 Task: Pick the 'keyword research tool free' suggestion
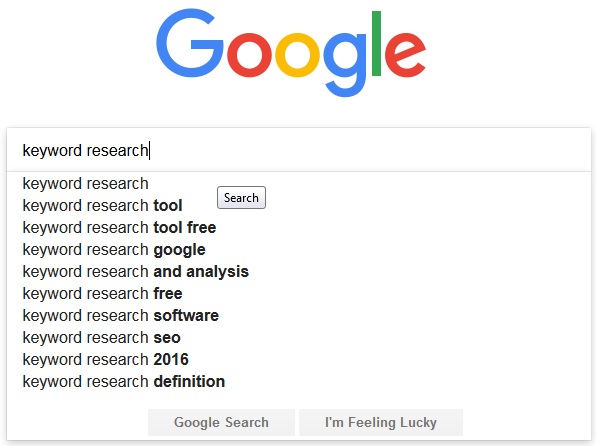(x=119, y=227)
